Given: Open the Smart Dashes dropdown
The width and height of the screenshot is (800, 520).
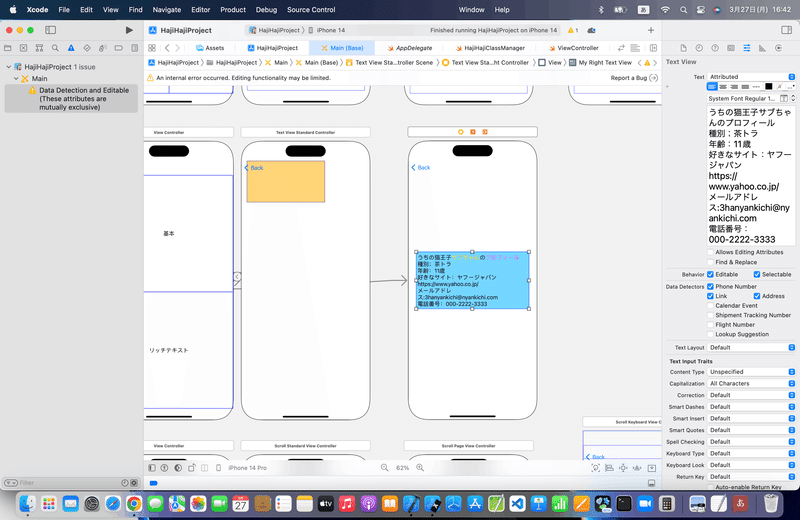Looking at the screenshot, I should pyautogui.click(x=751, y=407).
